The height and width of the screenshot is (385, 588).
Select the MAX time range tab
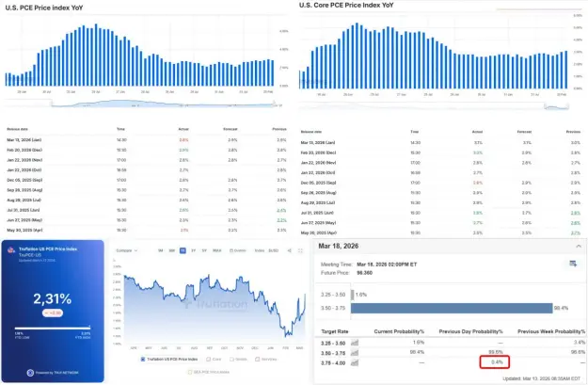(x=217, y=250)
